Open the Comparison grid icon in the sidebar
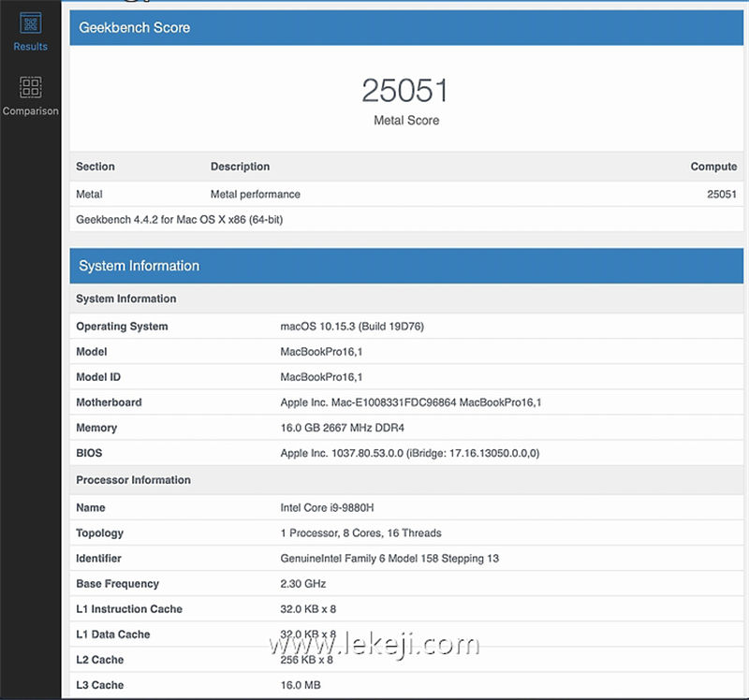 tap(30, 87)
